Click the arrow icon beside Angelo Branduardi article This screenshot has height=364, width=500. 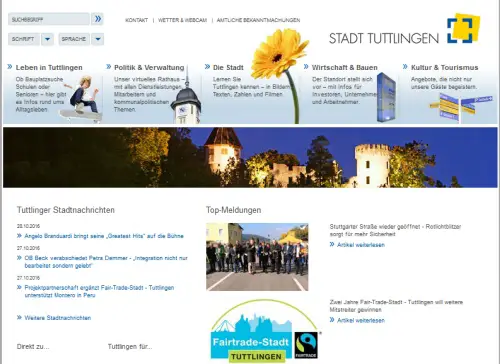point(19,236)
